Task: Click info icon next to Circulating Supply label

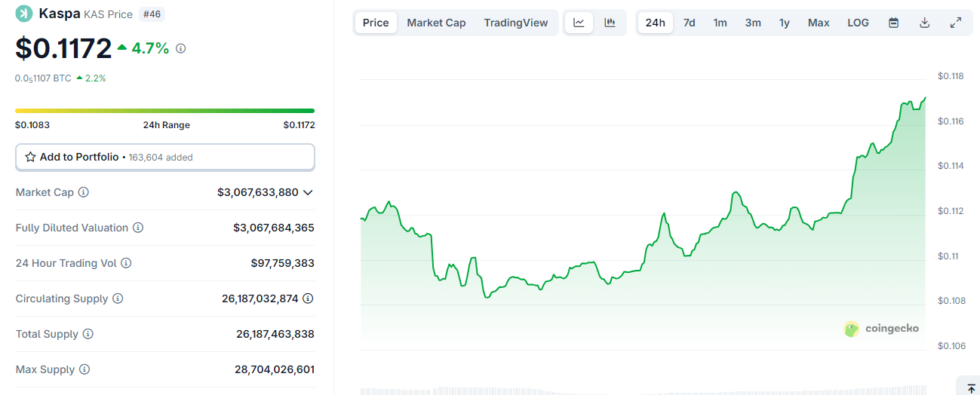Action: click(x=118, y=299)
